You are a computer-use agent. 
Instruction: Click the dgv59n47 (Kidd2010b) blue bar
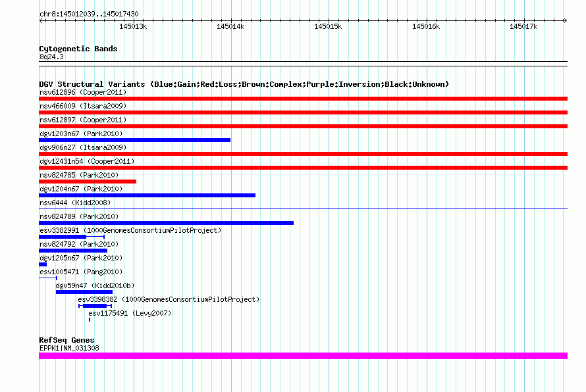click(84, 292)
